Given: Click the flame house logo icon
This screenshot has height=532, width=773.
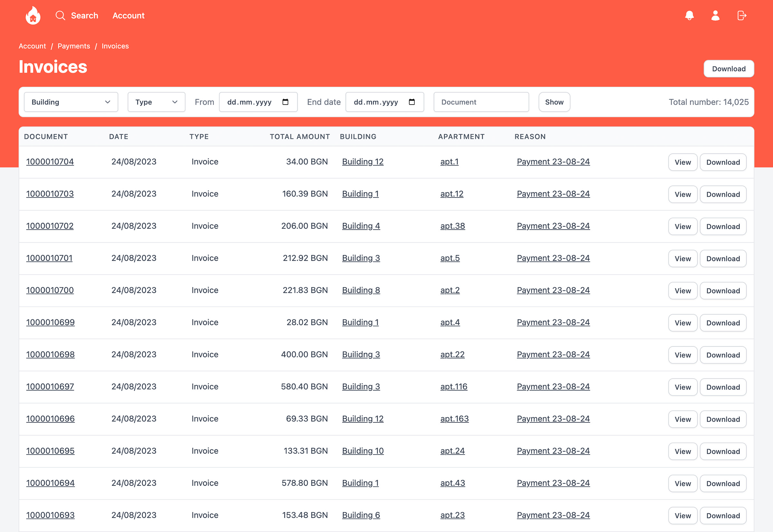Looking at the screenshot, I should [33, 15].
